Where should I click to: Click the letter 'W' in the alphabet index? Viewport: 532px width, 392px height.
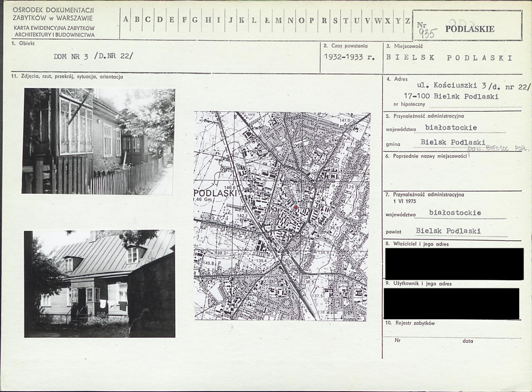378,20
